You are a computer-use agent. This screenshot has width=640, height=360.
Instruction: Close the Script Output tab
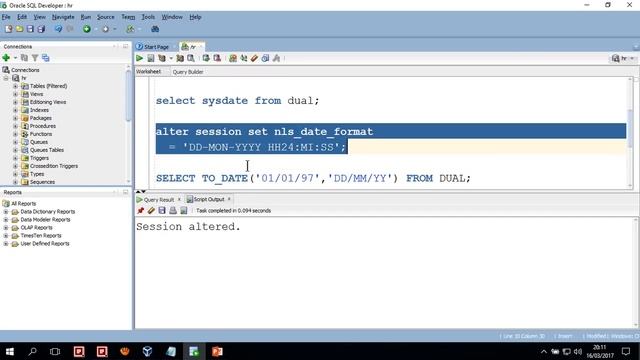pos(229,199)
